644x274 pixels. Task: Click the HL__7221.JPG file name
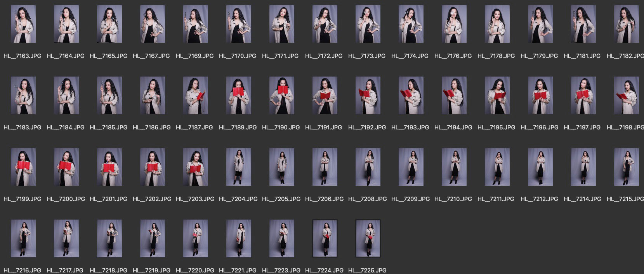[238, 271]
